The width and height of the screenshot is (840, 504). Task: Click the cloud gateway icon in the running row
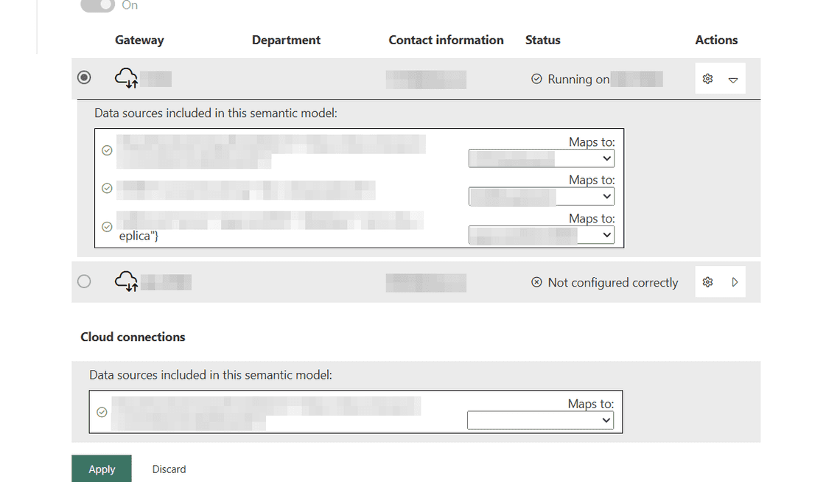point(127,78)
